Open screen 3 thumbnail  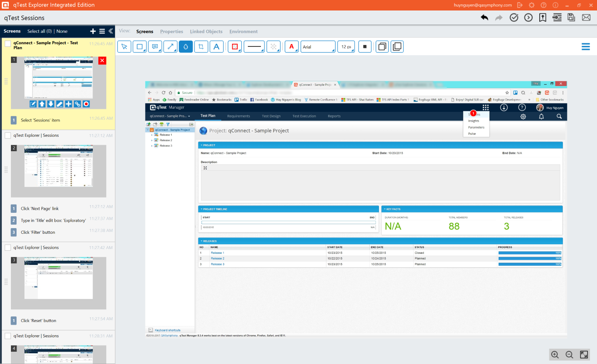tap(59, 283)
